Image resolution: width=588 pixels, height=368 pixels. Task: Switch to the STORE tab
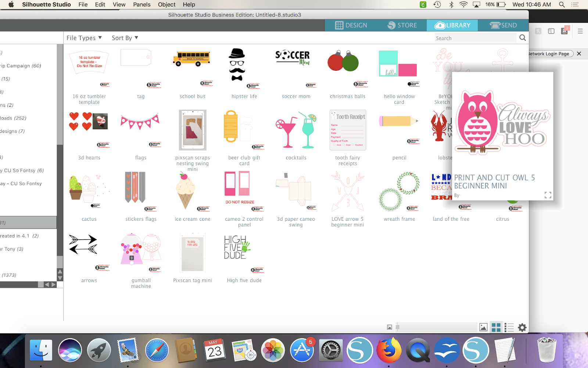coord(402,25)
